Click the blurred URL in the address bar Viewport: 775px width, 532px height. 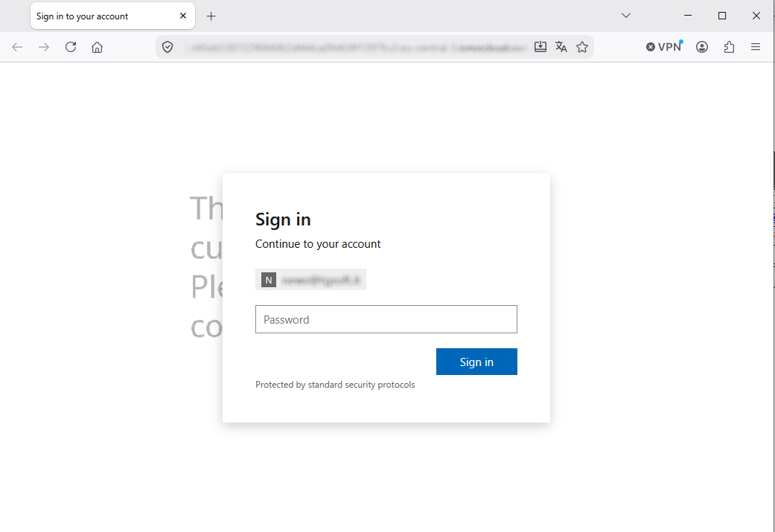coord(355,48)
